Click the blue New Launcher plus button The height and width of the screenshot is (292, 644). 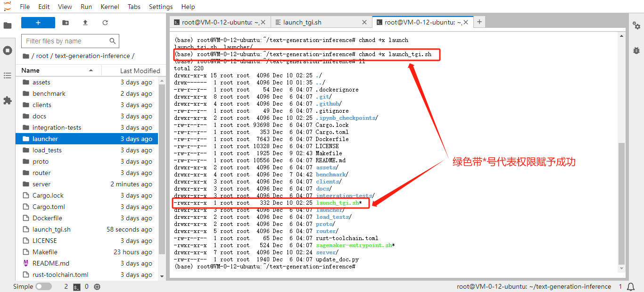coord(38,23)
